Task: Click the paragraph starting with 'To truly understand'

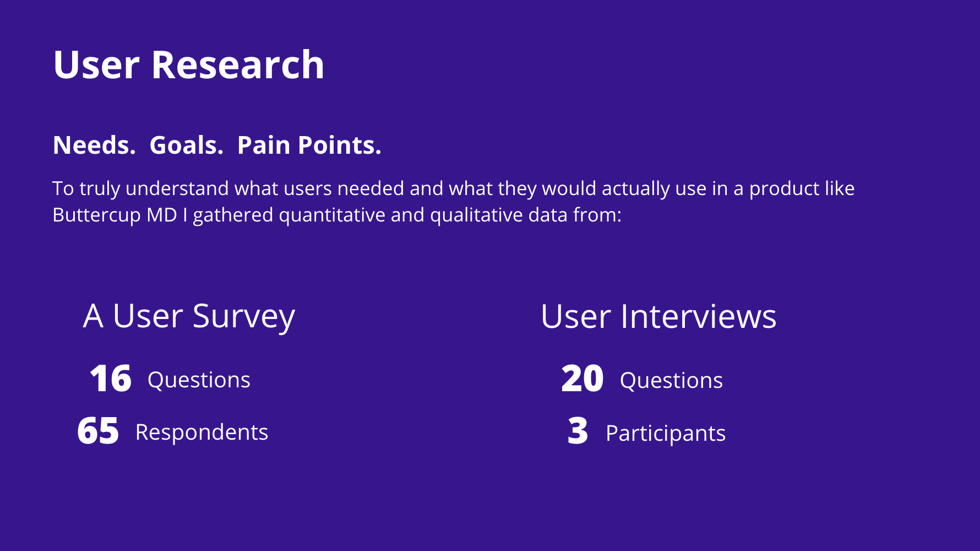Action: (453, 202)
